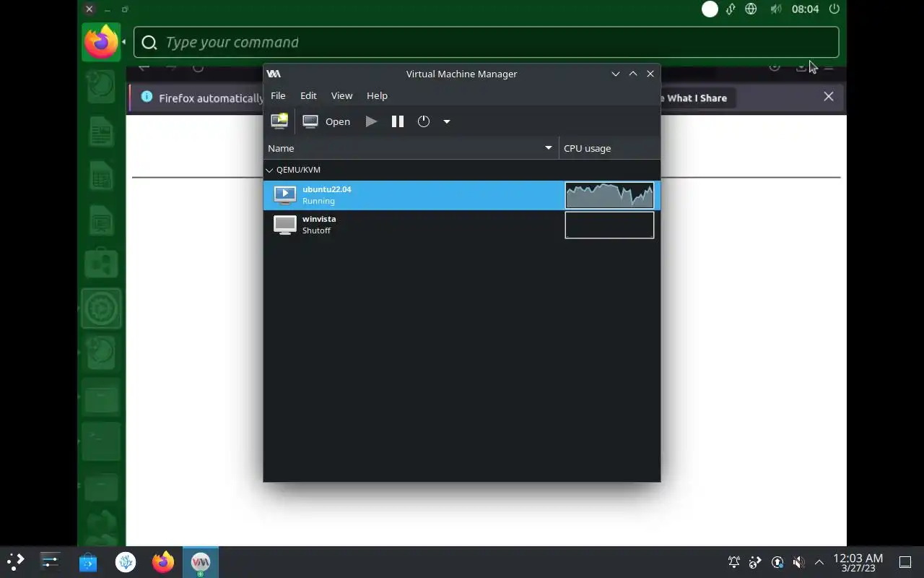Select the ubuntu22.04 running VM row
The image size is (924, 578).
pos(462,195)
